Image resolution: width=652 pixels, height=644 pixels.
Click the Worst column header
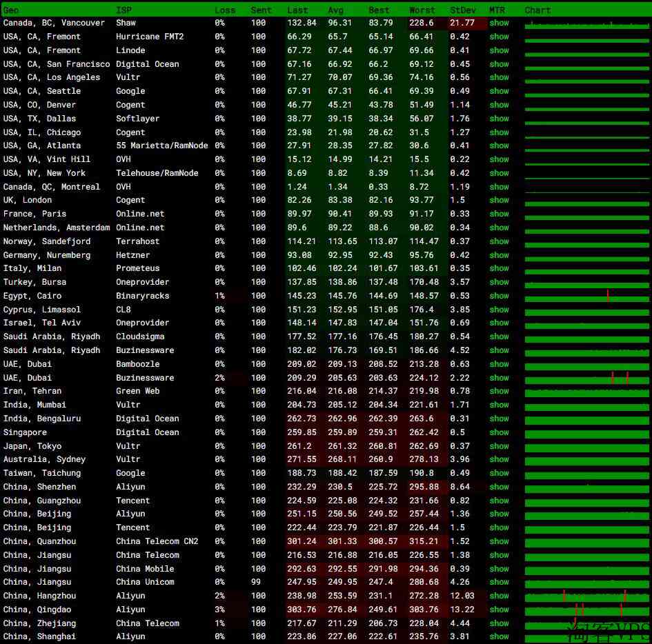422,10
